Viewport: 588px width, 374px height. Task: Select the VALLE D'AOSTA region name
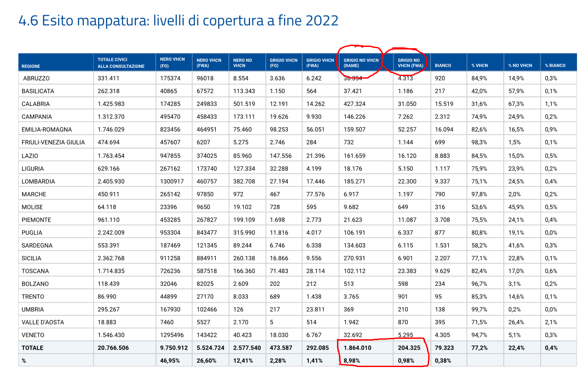43,322
